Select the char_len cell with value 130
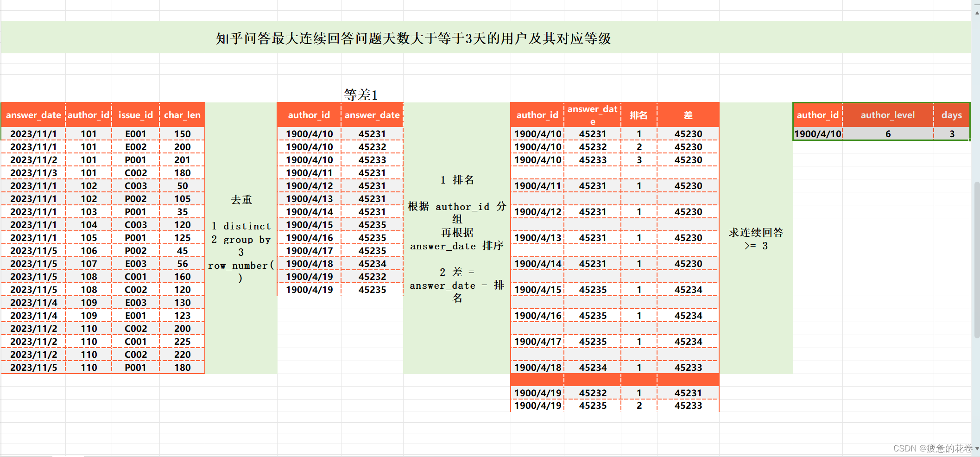This screenshot has height=457, width=980. point(182,303)
